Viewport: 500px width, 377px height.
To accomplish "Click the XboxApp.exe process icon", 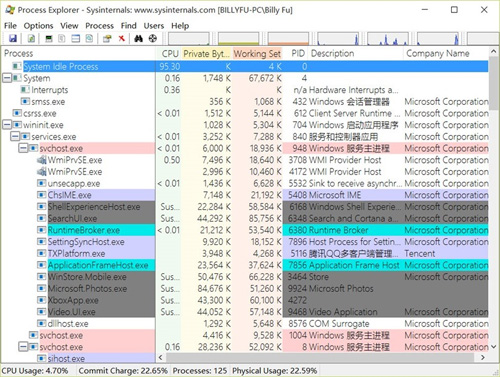I will pos(41,300).
